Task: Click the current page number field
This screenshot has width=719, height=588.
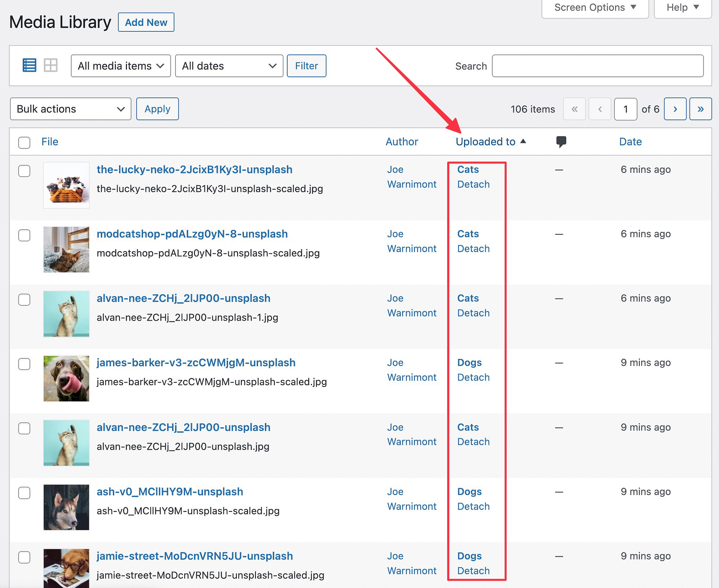Action: pos(625,109)
